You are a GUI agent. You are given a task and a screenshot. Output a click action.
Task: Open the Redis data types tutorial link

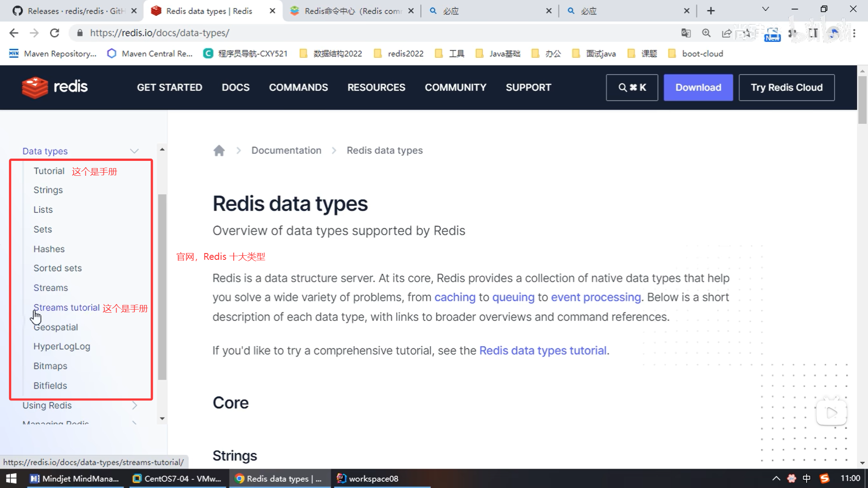pyautogui.click(x=542, y=351)
